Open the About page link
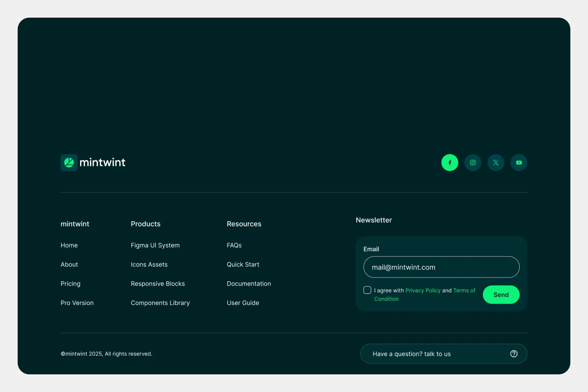 pos(69,265)
